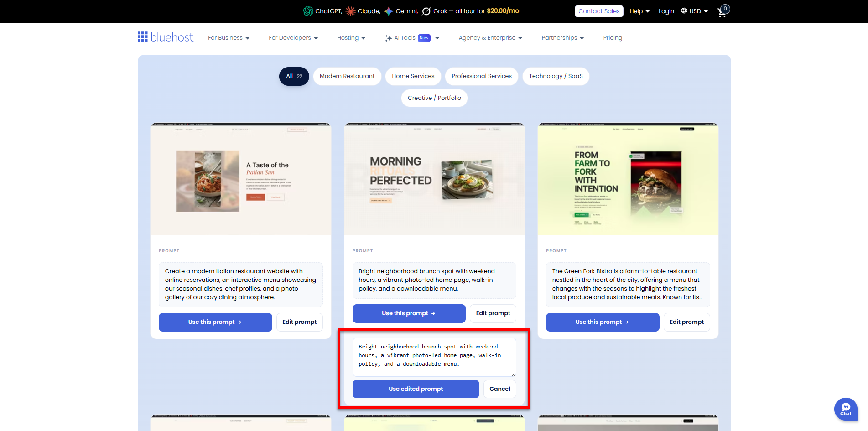The image size is (868, 431).
Task: Open the Morning Rituals Perfected template preview
Action: pyautogui.click(x=434, y=179)
